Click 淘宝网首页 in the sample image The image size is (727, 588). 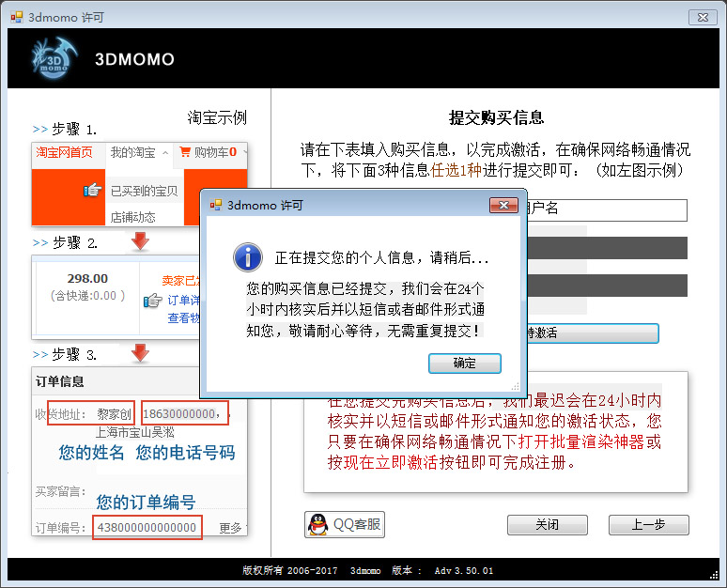pos(64,152)
